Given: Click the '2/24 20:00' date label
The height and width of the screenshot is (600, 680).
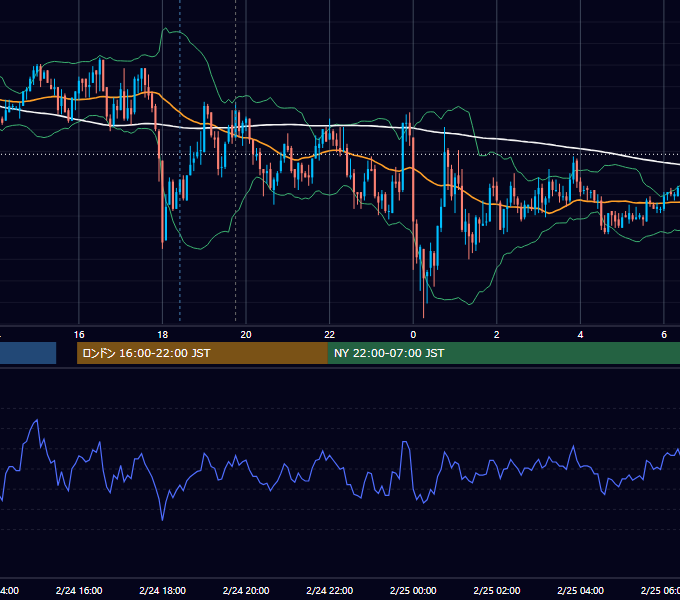Looking at the screenshot, I should (246, 590).
